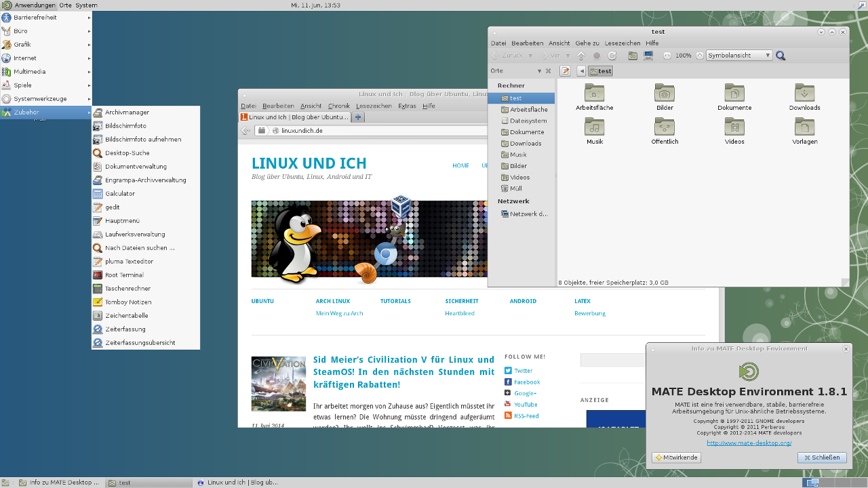Open the Orte menu in top panel
The image size is (868, 488).
pyautogui.click(x=65, y=5)
